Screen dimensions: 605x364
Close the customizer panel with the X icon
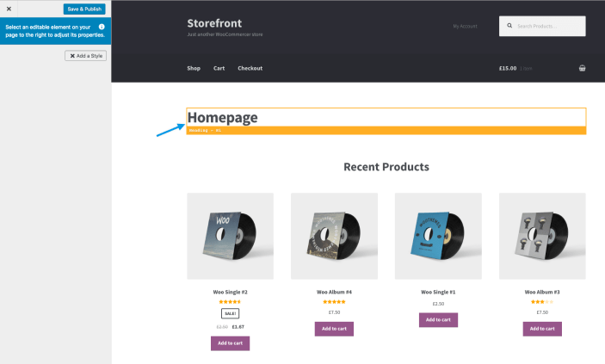point(9,9)
